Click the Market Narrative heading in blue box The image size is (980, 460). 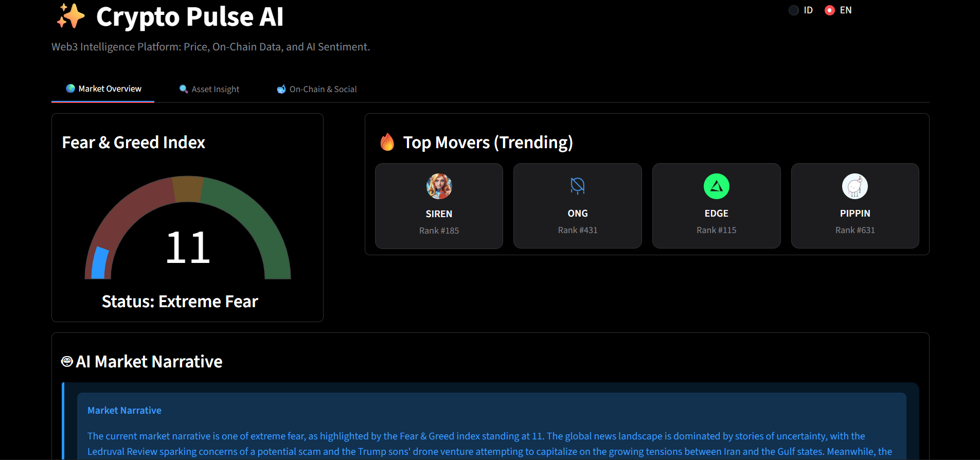pos(124,410)
